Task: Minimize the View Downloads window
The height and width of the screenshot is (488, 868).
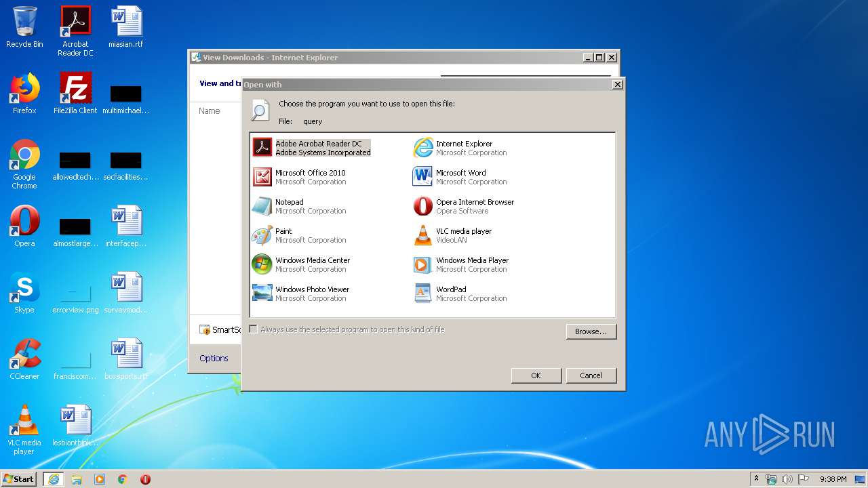Action: 588,58
